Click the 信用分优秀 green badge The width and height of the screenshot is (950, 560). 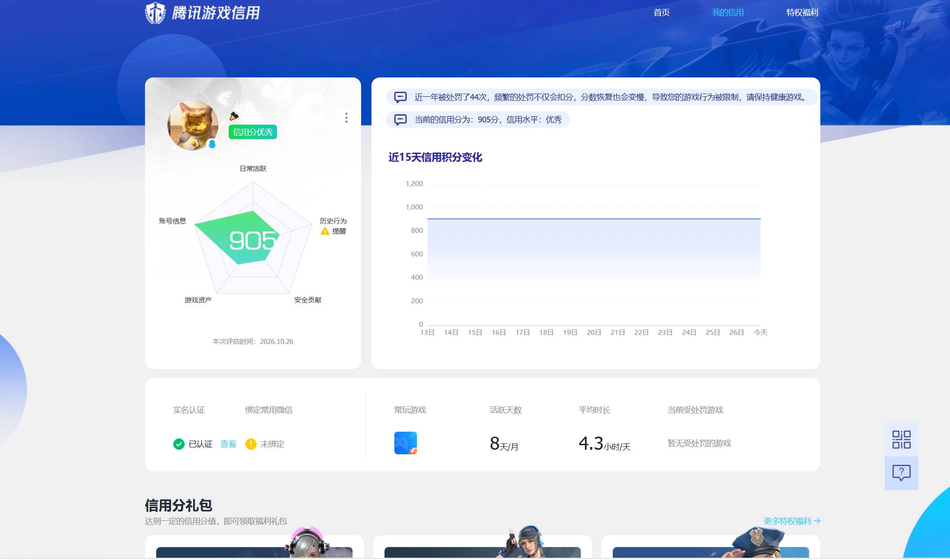(x=253, y=132)
